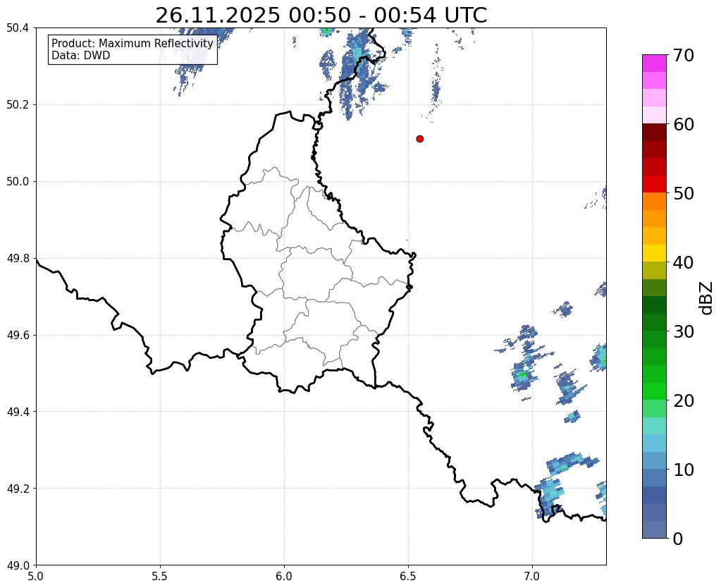
Task: Click the colorbar tick label 0
Action: 678,539
